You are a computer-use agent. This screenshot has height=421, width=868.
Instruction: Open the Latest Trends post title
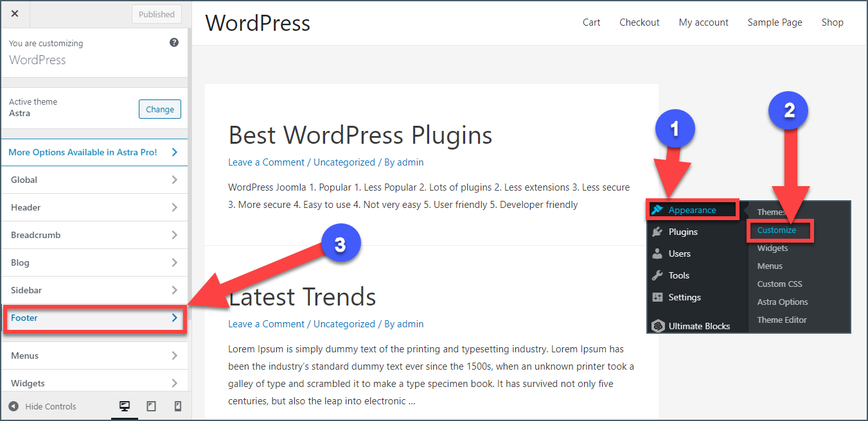tap(302, 297)
